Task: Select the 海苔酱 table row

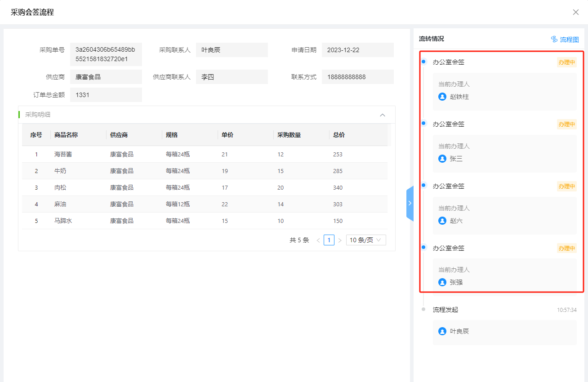Action: click(x=205, y=154)
